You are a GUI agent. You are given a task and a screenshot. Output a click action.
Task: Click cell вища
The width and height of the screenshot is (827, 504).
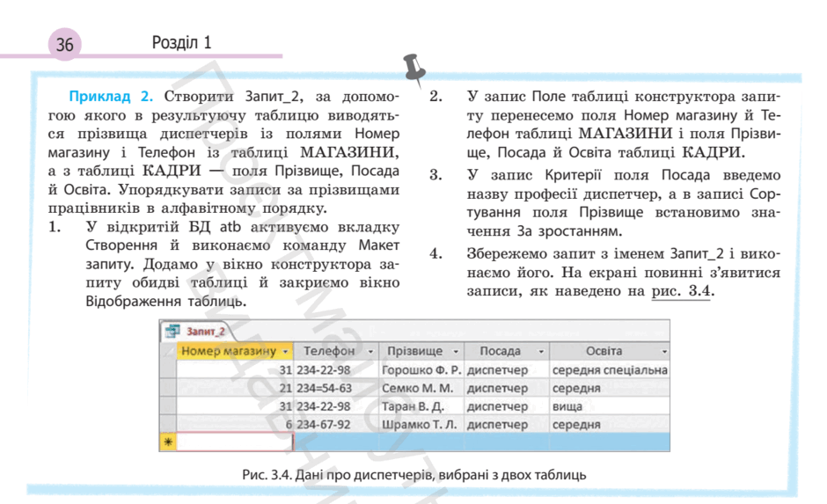pyautogui.click(x=610, y=406)
